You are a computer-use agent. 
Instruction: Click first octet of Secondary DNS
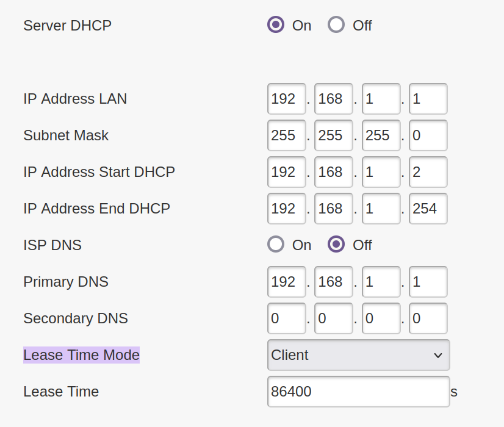click(286, 318)
